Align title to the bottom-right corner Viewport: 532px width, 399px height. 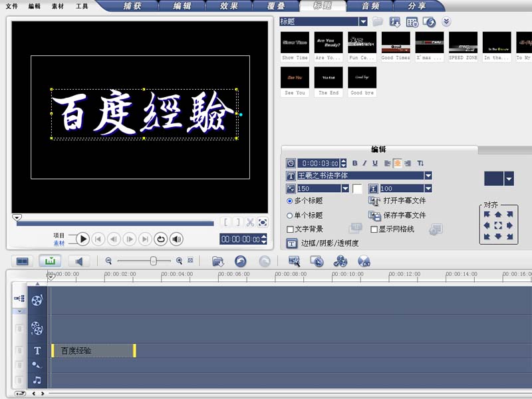coord(509,237)
